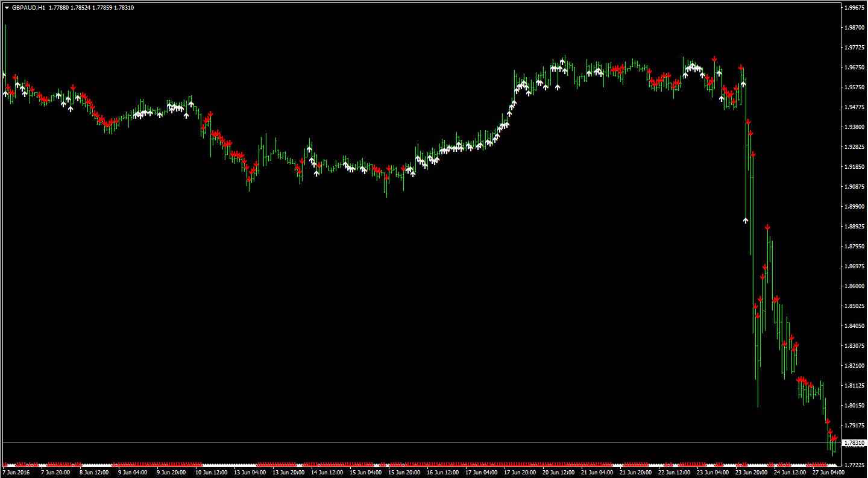868x478 pixels.
Task: Click the 8 Jun 12:00 time label
Action: coord(93,473)
